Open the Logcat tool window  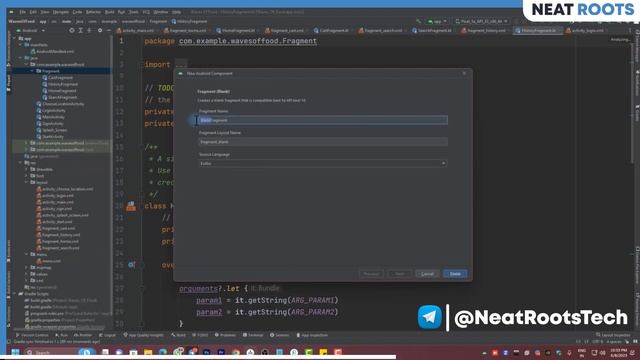pyautogui.click(x=108, y=335)
